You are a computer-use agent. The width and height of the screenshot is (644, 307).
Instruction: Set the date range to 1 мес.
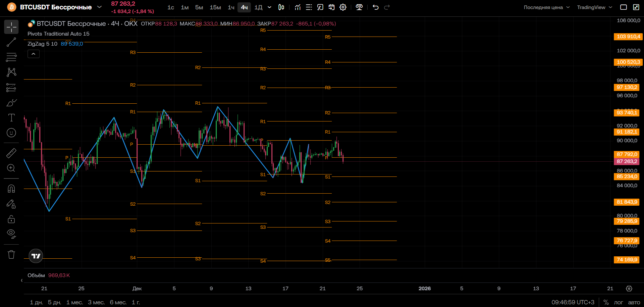point(75,302)
